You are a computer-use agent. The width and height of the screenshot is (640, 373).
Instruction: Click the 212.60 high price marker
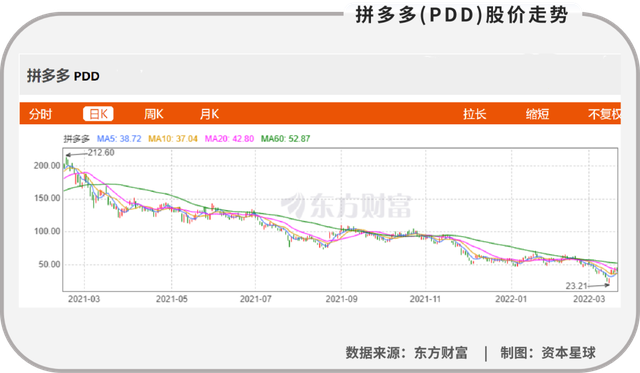point(101,153)
